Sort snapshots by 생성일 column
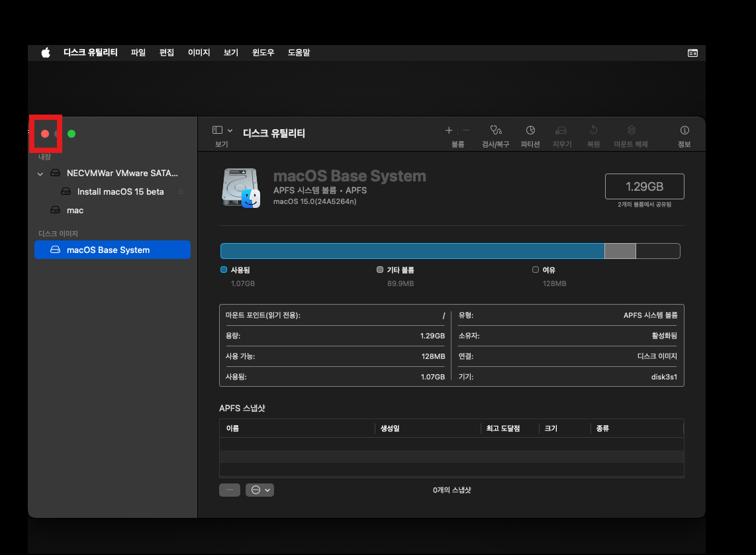 [x=428, y=429]
